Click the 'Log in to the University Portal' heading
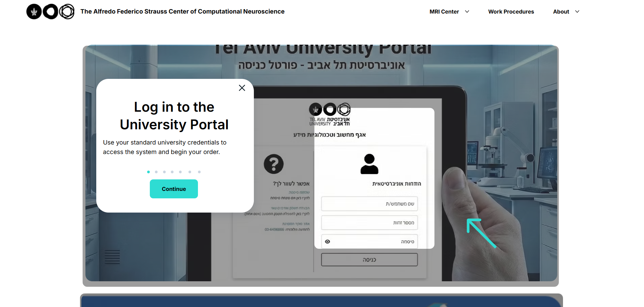This screenshot has width=644, height=307. pos(174,116)
